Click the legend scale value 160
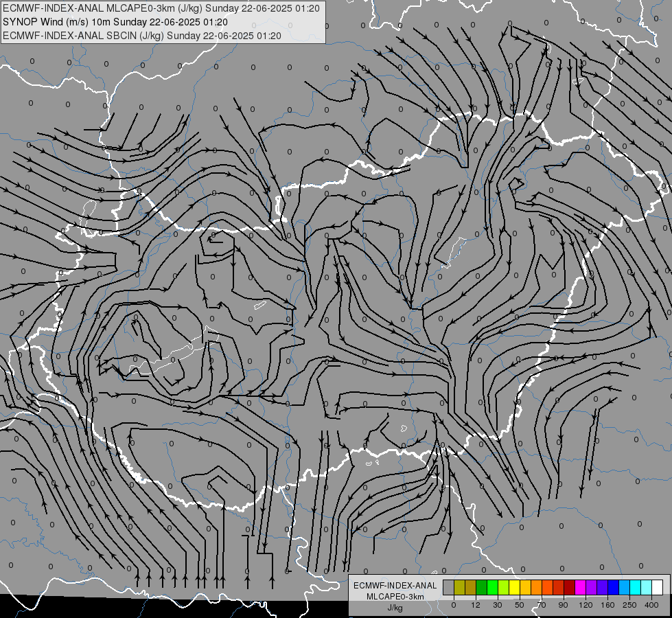The width and height of the screenshot is (672, 618). click(x=607, y=605)
